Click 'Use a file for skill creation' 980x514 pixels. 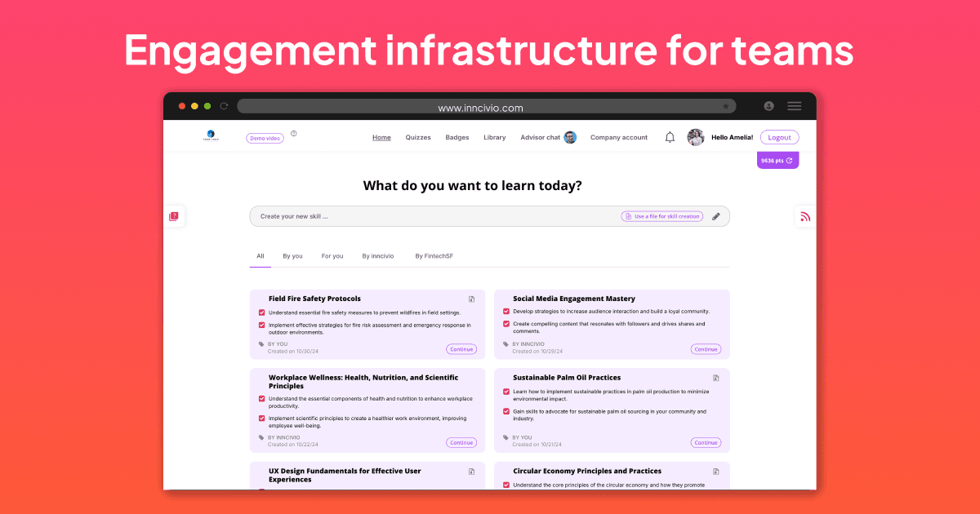tap(662, 216)
